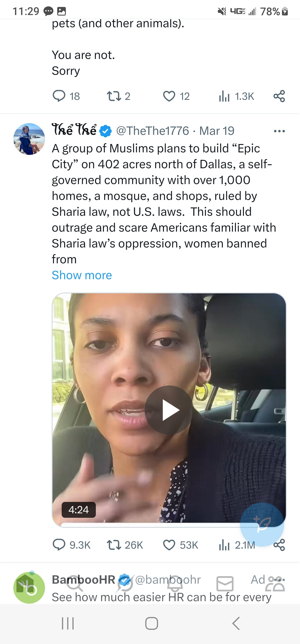Open replies on the 18-comment tweet

[59, 96]
